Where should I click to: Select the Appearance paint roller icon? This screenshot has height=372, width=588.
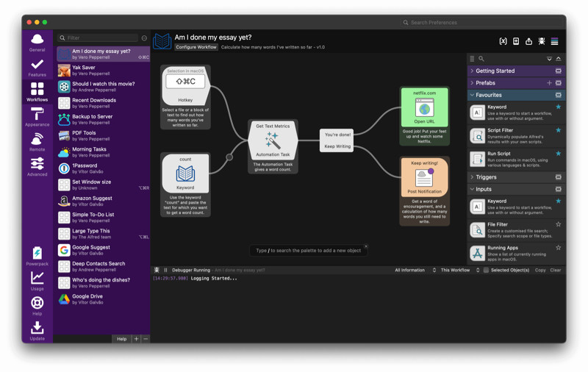pyautogui.click(x=37, y=114)
